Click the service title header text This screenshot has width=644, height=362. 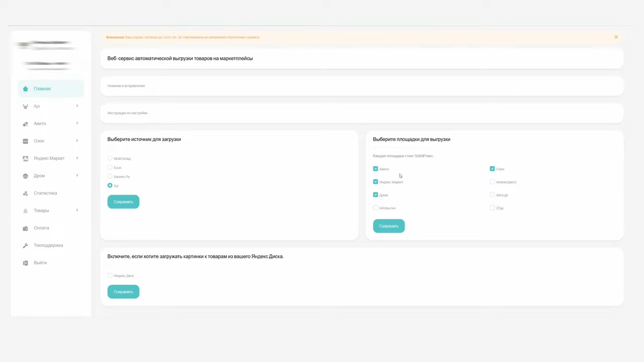tap(180, 58)
